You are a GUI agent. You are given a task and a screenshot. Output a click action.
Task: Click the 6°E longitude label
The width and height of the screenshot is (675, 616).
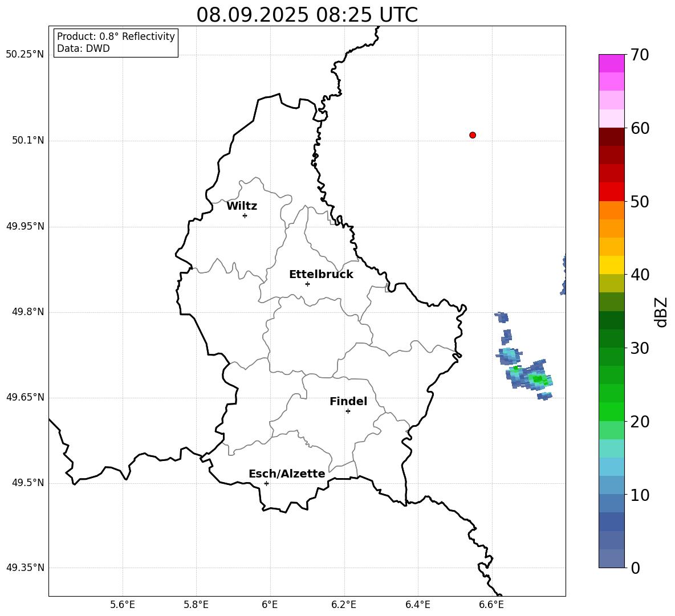point(270,605)
